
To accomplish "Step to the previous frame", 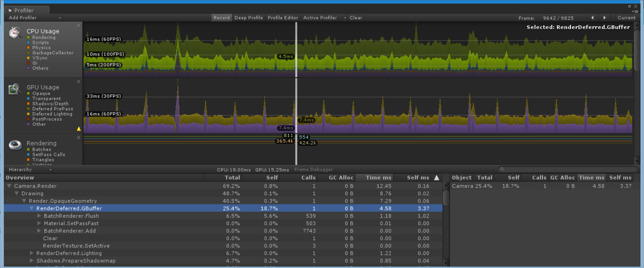I will [x=592, y=18].
